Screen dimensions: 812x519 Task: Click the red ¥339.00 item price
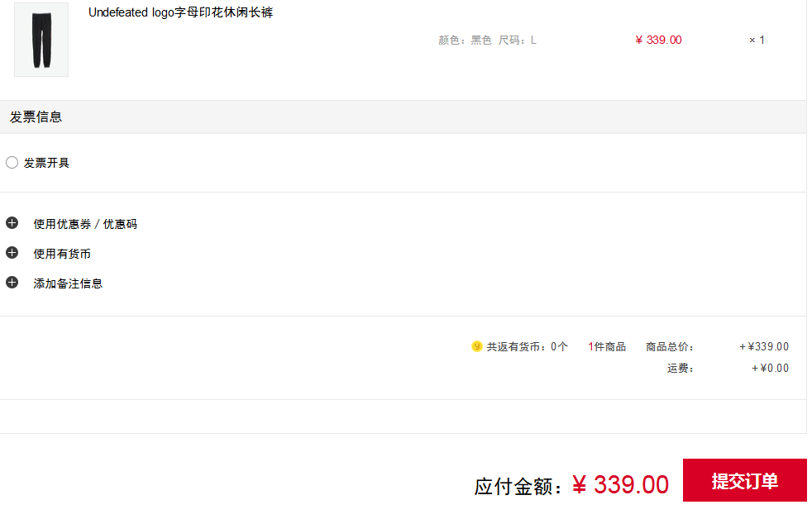point(658,40)
